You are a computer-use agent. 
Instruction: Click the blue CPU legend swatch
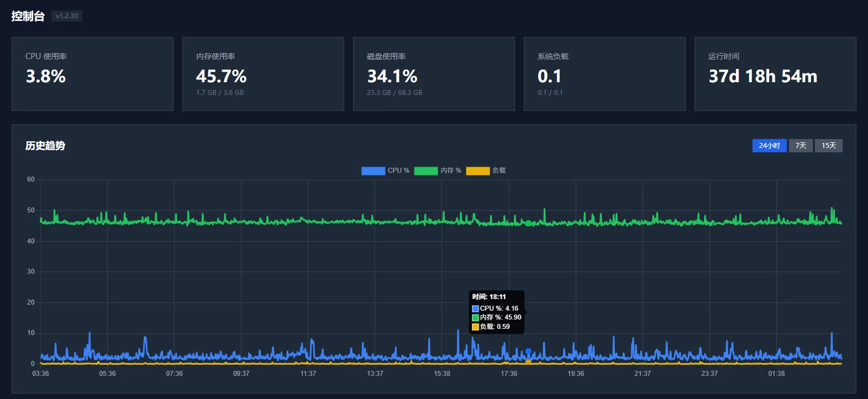tap(373, 171)
